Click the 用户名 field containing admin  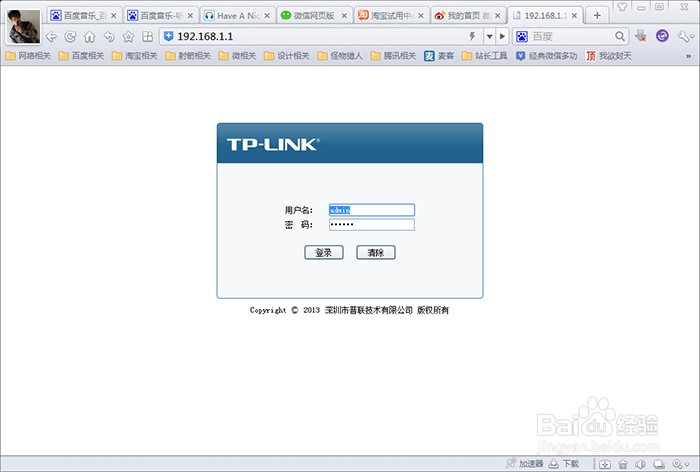coord(372,210)
